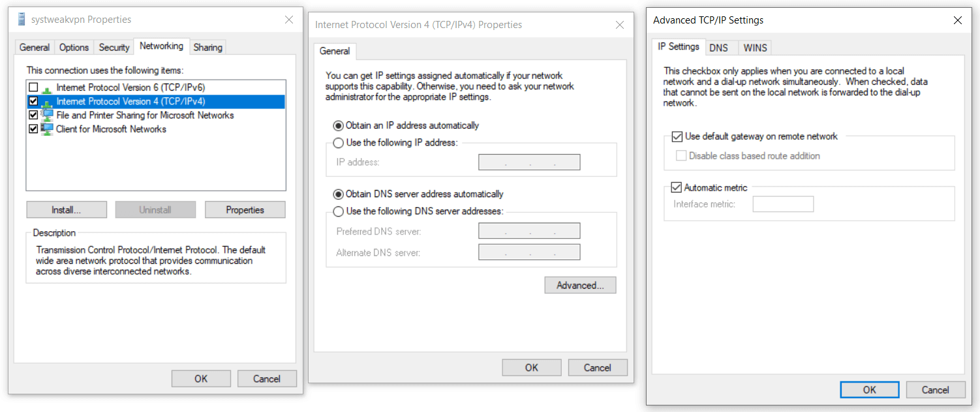Click the TCP/IPv4 network protocol icon
The width and height of the screenshot is (980, 412).
pyautogui.click(x=46, y=102)
